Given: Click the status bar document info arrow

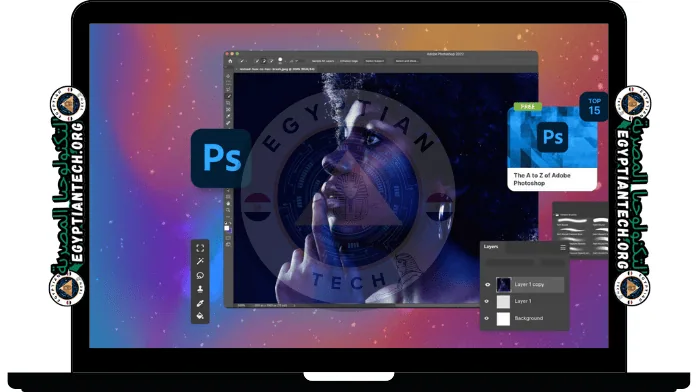Looking at the screenshot, I should point(294,305).
